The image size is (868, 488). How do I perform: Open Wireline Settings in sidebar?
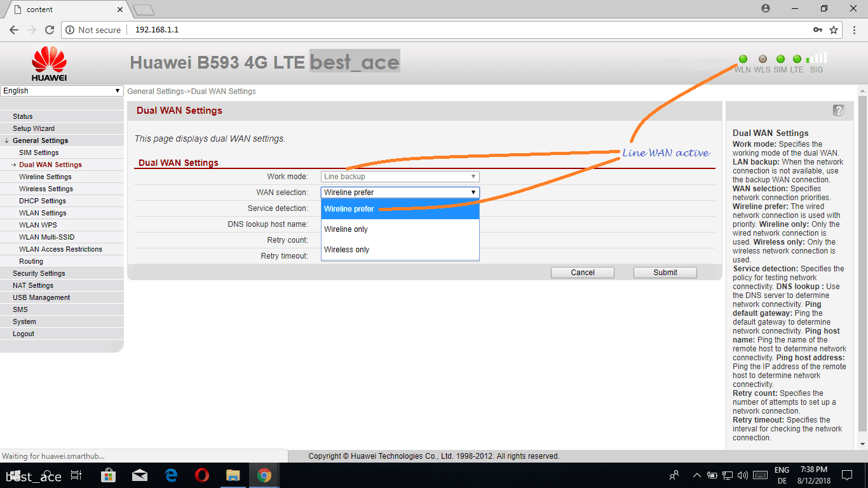45,177
